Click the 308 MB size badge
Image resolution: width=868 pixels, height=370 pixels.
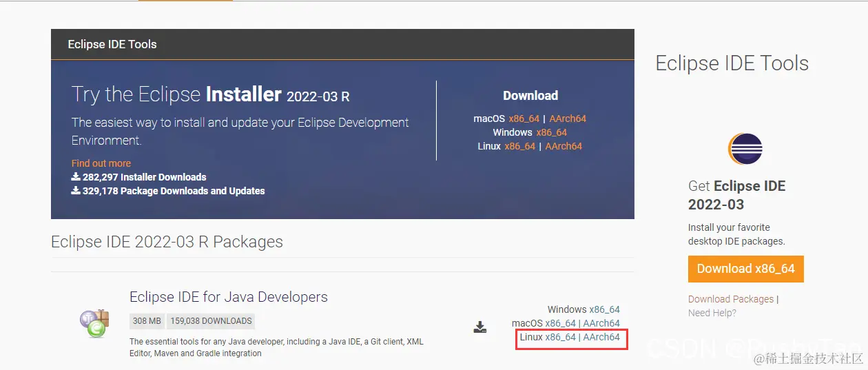pyautogui.click(x=146, y=320)
